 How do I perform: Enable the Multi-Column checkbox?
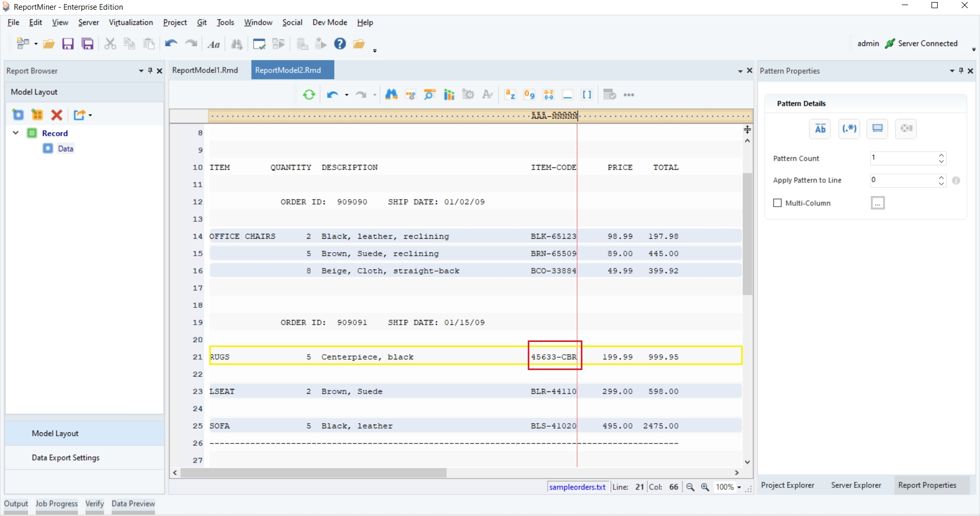pos(777,203)
